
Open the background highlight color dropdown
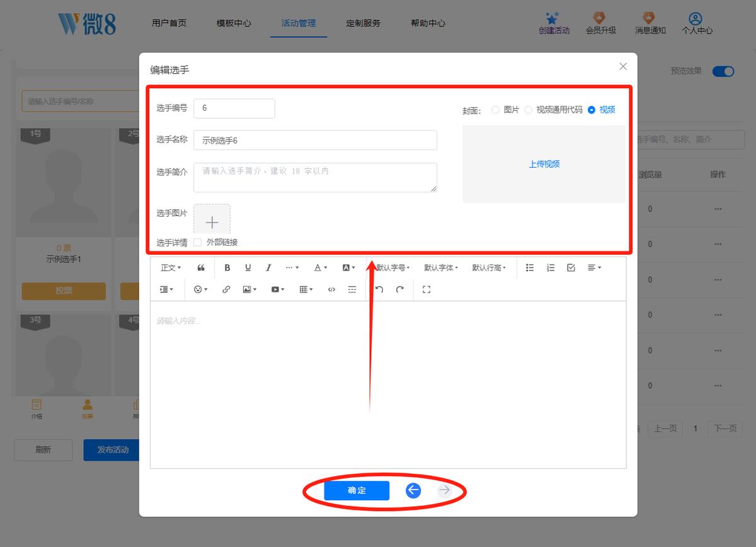point(348,268)
